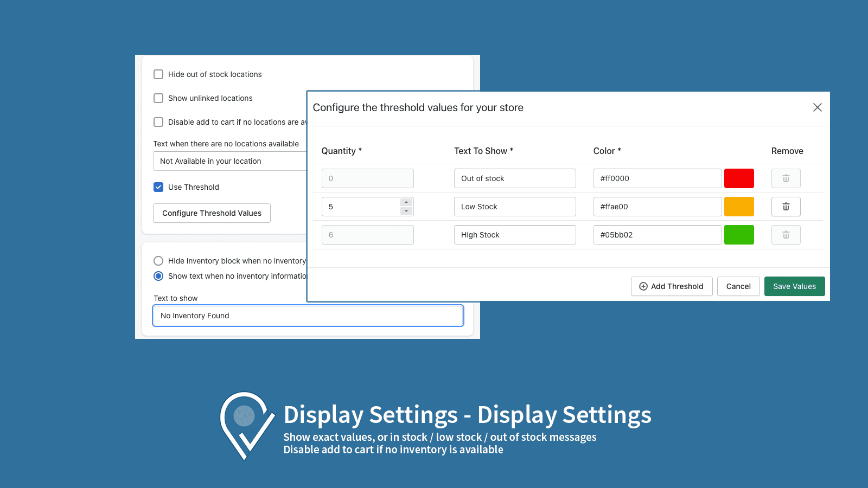Enable Hide out of stock locations

158,74
